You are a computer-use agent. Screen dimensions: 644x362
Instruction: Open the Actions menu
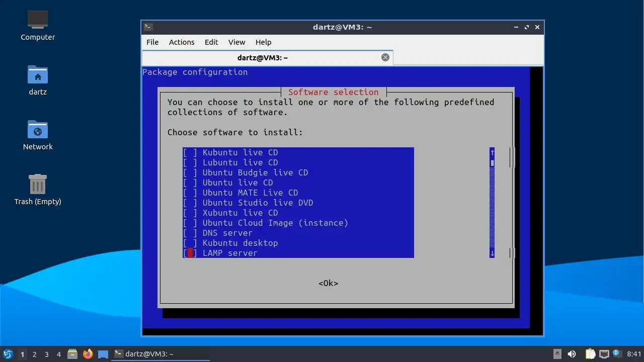tap(182, 42)
